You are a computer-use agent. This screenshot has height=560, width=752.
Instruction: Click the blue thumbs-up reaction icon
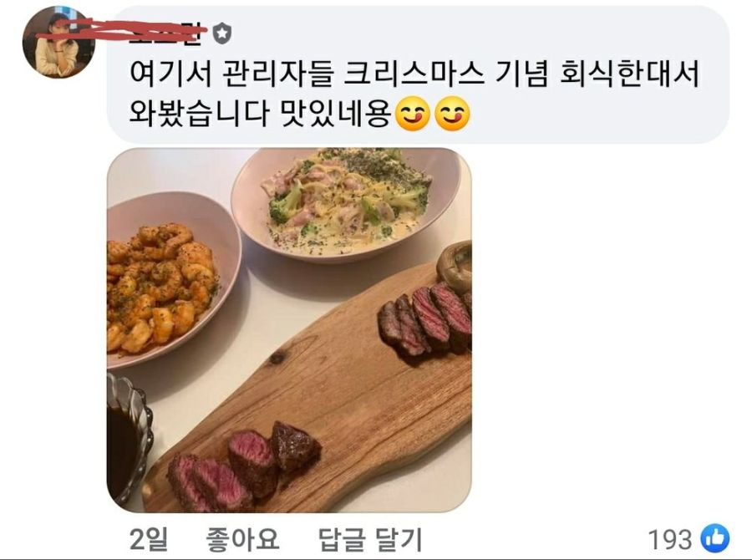[714, 539]
